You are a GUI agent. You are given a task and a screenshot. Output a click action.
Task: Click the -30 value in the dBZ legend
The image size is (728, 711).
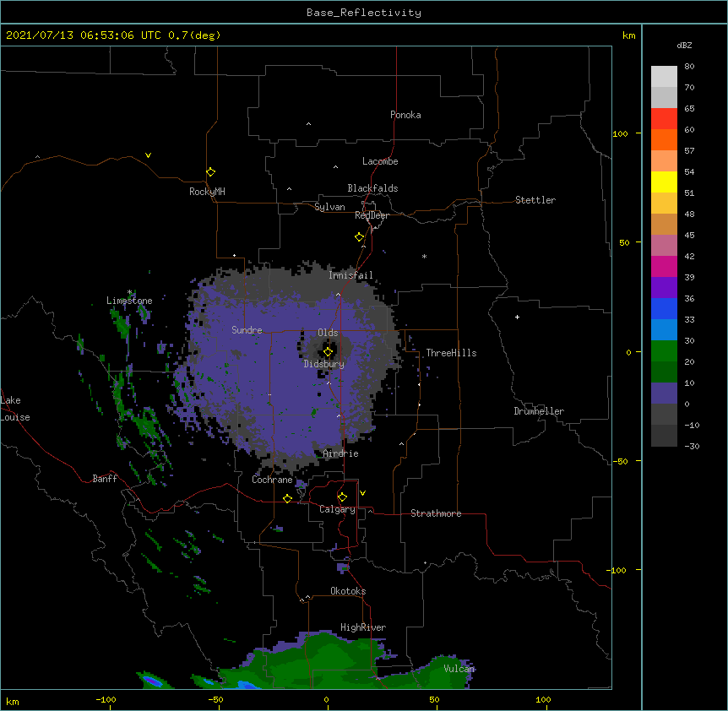(692, 446)
